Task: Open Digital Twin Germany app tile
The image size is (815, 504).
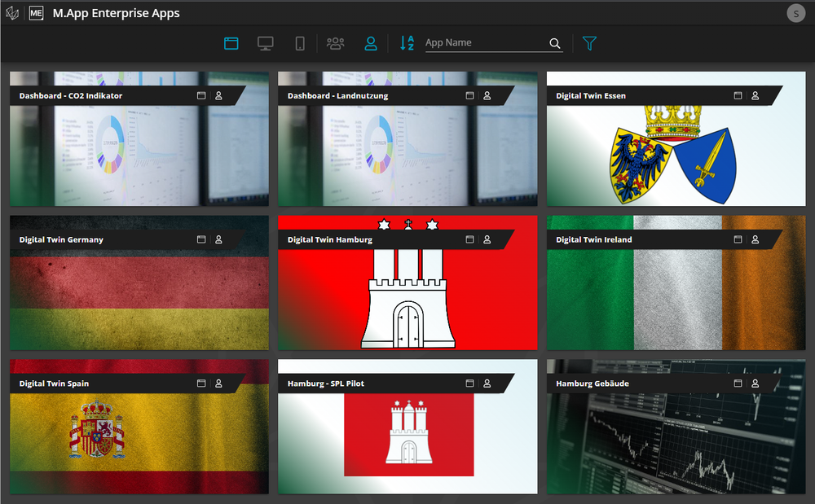Action: pos(139,283)
